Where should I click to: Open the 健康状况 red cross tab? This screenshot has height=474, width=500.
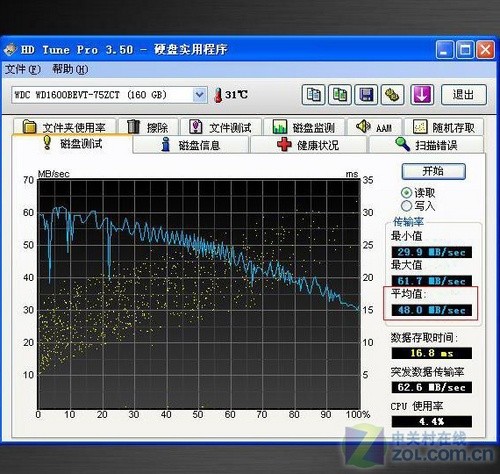coord(308,145)
